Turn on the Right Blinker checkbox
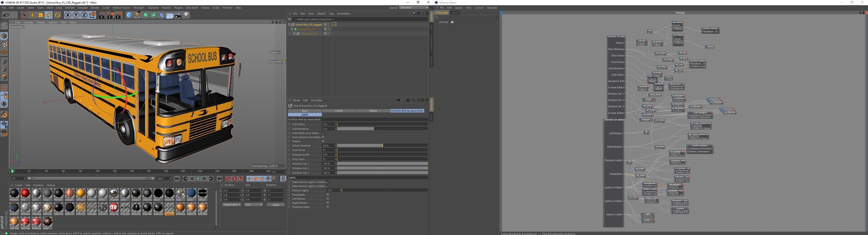The width and height of the screenshot is (868, 235). (328, 203)
